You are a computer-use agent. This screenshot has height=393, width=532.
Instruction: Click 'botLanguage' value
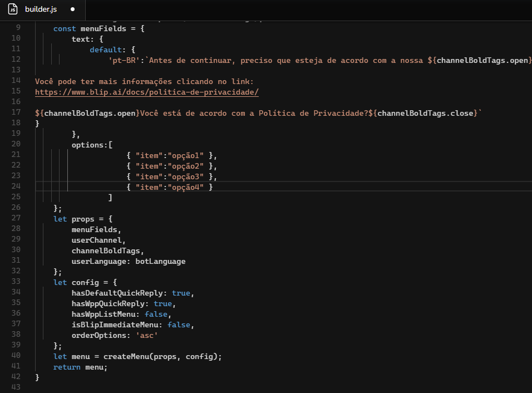coord(160,261)
